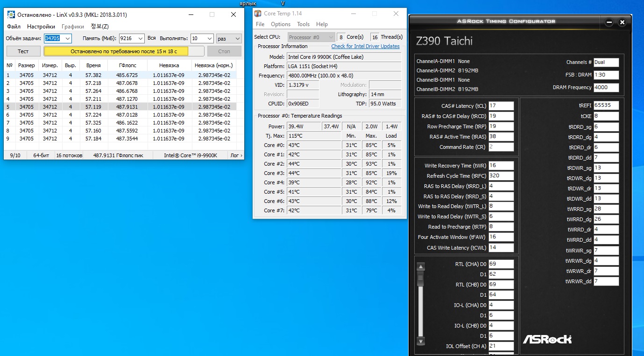Open the Файл menu in LinX
Screen dimensions: 644x356
(x=14, y=27)
